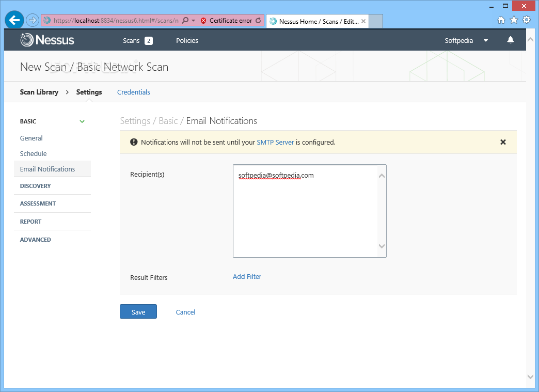Select Email Notifications in sidebar
Screen dimensions: 539x392
pyautogui.click(x=52, y=169)
